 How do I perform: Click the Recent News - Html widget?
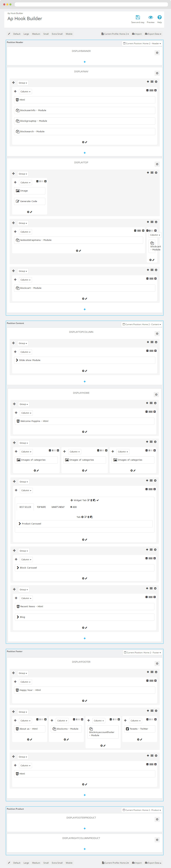tap(84, 606)
